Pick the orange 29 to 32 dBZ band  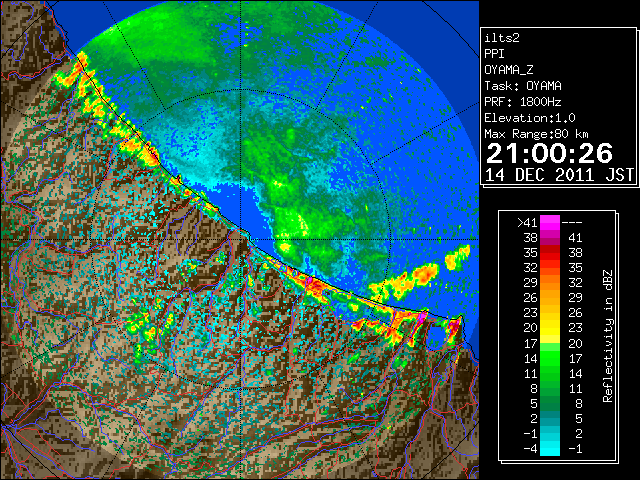550,283
